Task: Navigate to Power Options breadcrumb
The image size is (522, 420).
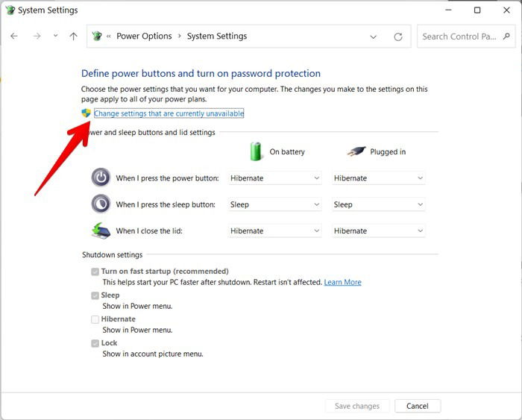Action: click(144, 36)
